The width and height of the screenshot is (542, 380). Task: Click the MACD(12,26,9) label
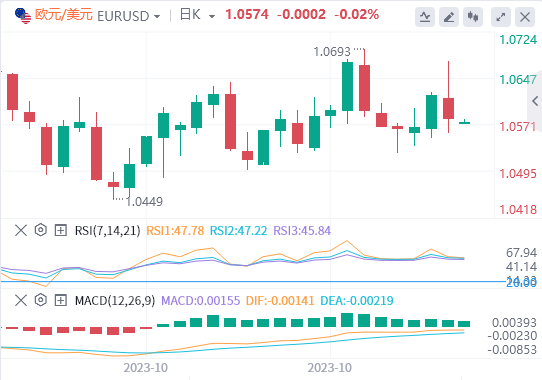tap(115, 301)
